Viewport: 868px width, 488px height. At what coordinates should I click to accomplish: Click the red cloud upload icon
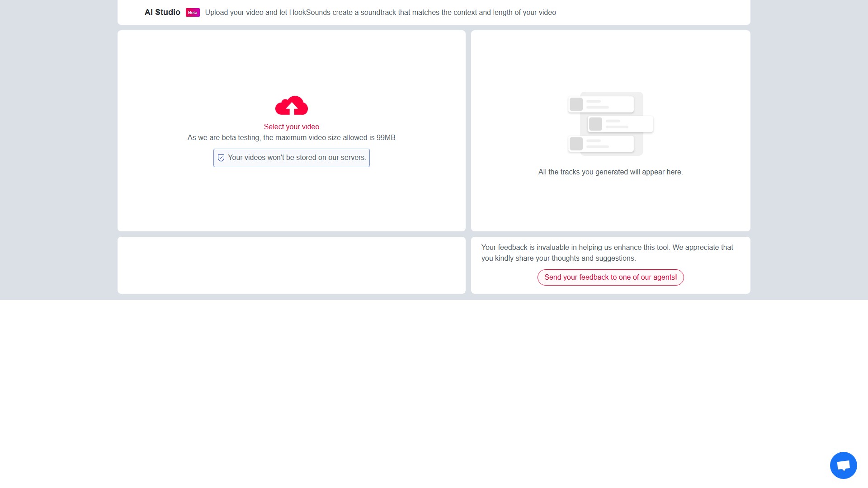291,105
